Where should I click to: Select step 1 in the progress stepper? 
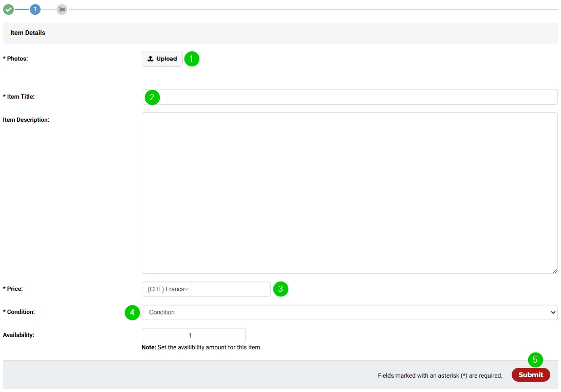tap(34, 9)
